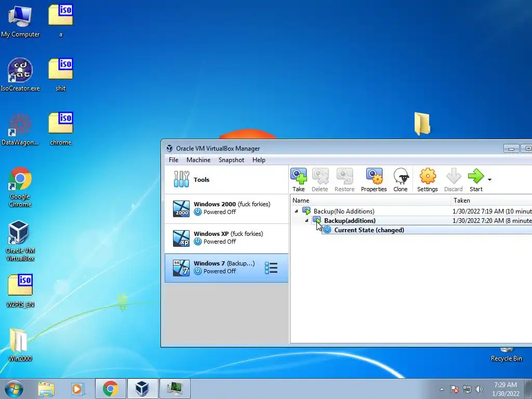
Task: Select the Windows 2000 virtual machine
Action: point(227,209)
